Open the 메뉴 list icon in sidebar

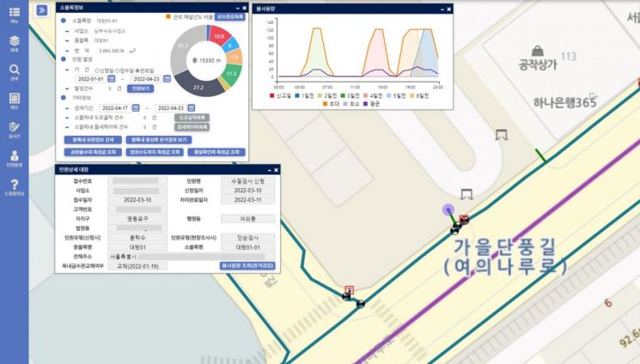pos(14,13)
